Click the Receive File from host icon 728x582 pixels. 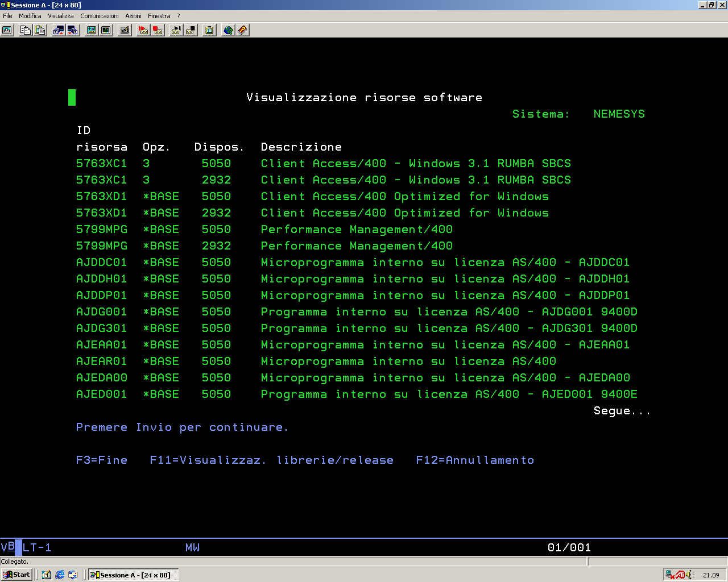point(73,30)
